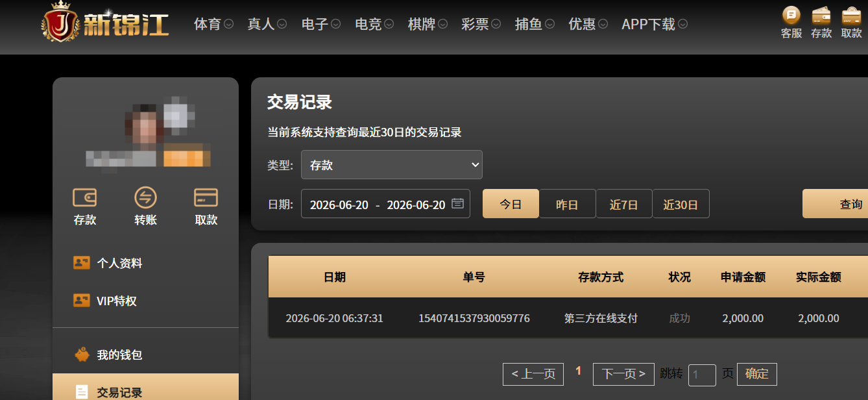
Task: Expand the 彩票 menu arrow
Action: [x=496, y=24]
